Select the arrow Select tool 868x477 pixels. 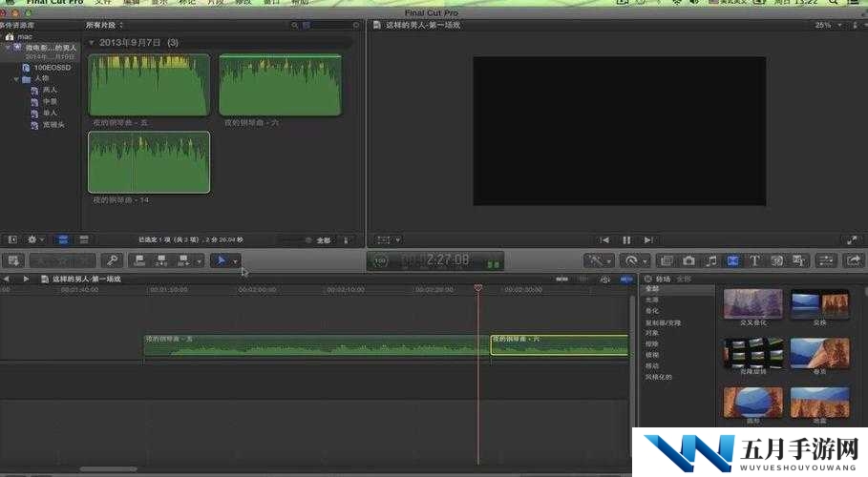(221, 260)
